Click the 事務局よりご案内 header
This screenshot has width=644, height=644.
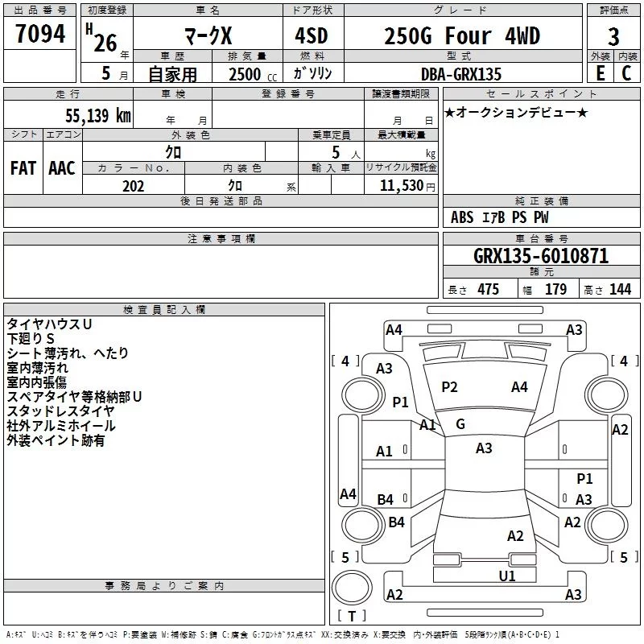[x=164, y=586]
